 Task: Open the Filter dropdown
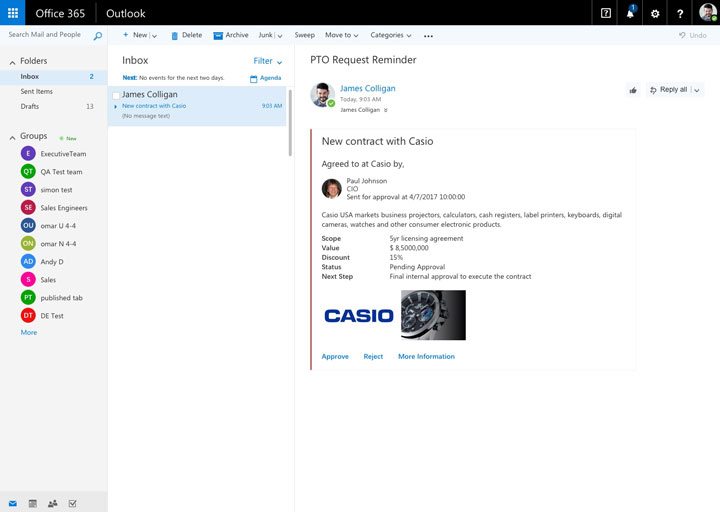268,61
